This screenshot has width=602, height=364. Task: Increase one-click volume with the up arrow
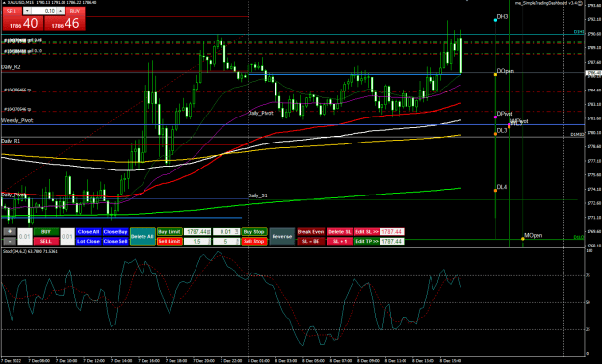(x=61, y=11)
